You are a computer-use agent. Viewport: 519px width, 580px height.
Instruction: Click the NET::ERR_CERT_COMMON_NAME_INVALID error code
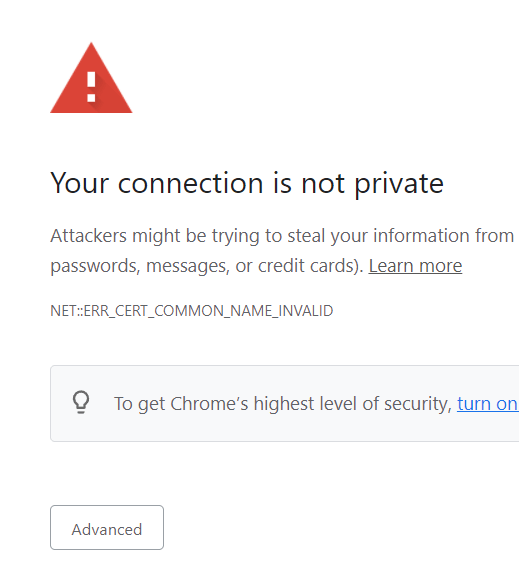192,311
